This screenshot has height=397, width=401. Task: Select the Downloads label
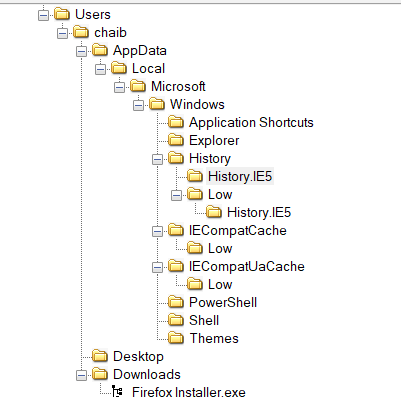pyautogui.click(x=147, y=375)
